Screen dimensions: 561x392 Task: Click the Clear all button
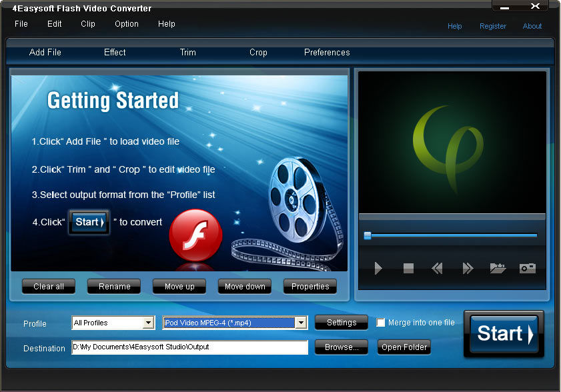[49, 287]
